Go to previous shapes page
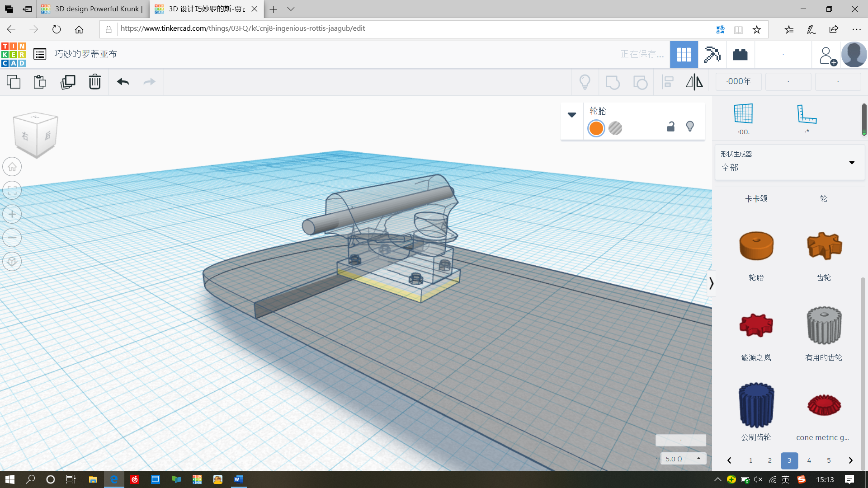The height and width of the screenshot is (488, 868). coord(729,460)
